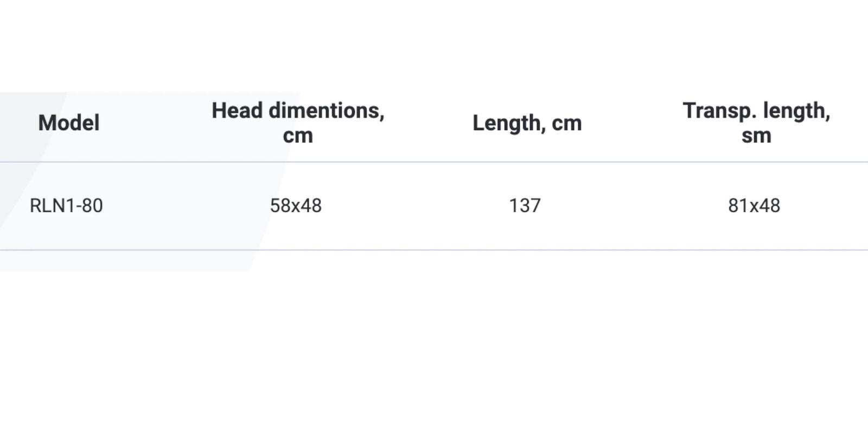Click the "Model" column header
The height and width of the screenshot is (425, 868).
click(69, 123)
